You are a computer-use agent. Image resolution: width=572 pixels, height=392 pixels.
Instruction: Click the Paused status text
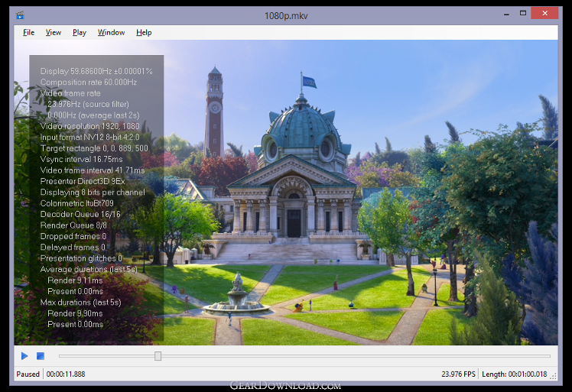point(28,374)
